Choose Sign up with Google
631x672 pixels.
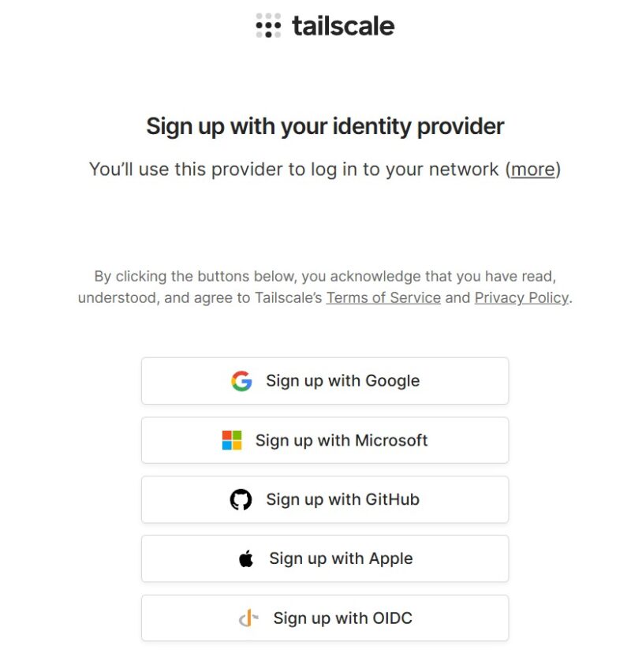tap(325, 381)
